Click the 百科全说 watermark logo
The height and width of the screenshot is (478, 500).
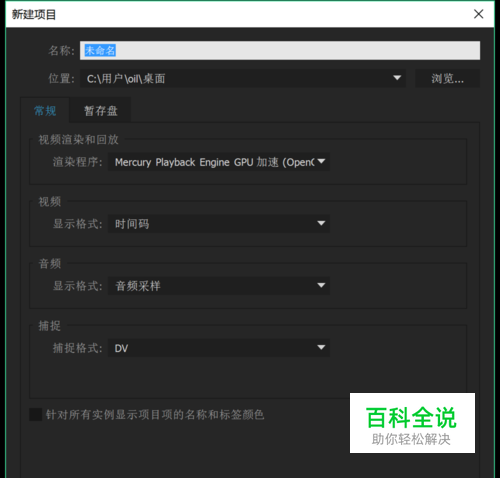tap(412, 423)
